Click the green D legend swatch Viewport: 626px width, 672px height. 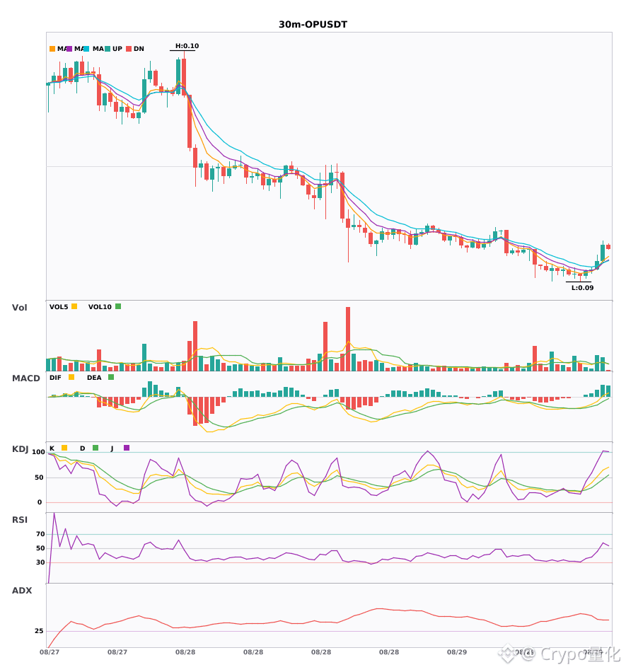tap(95, 448)
